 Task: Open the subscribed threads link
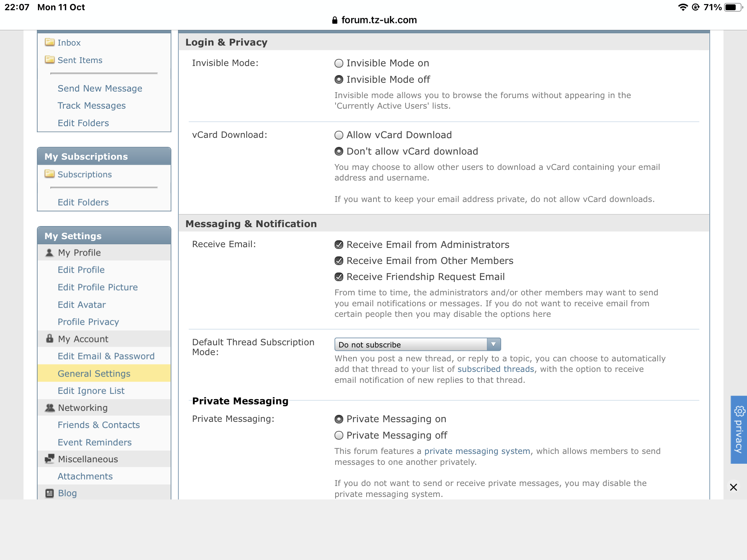tap(495, 369)
